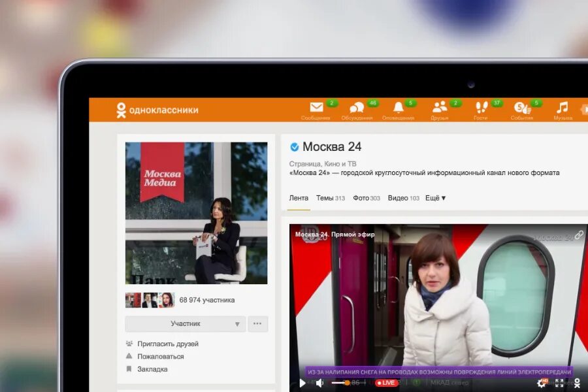Enter fullscreen mode in video player

tap(559, 383)
